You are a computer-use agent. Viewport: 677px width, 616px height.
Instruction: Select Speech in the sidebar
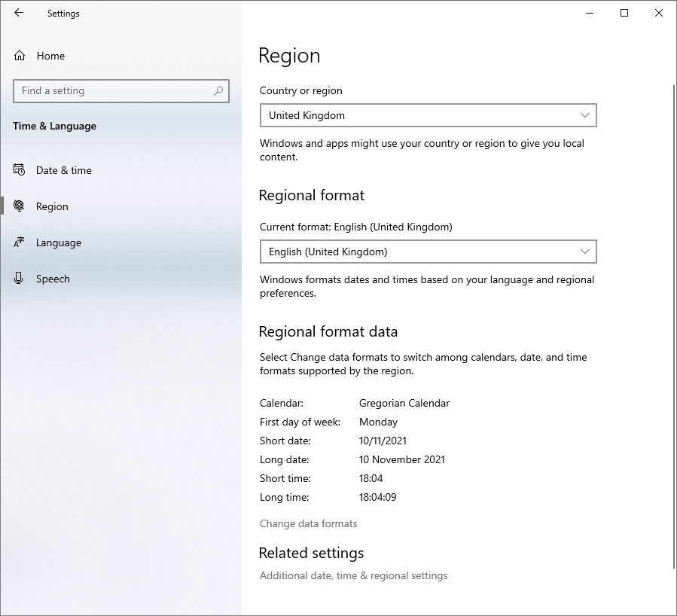point(53,279)
